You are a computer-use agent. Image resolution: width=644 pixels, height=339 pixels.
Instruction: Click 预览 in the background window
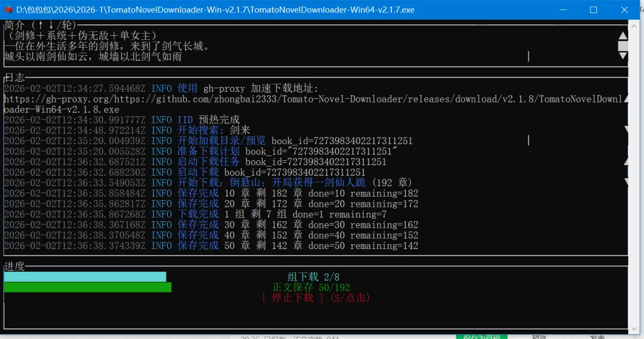click(539, 337)
